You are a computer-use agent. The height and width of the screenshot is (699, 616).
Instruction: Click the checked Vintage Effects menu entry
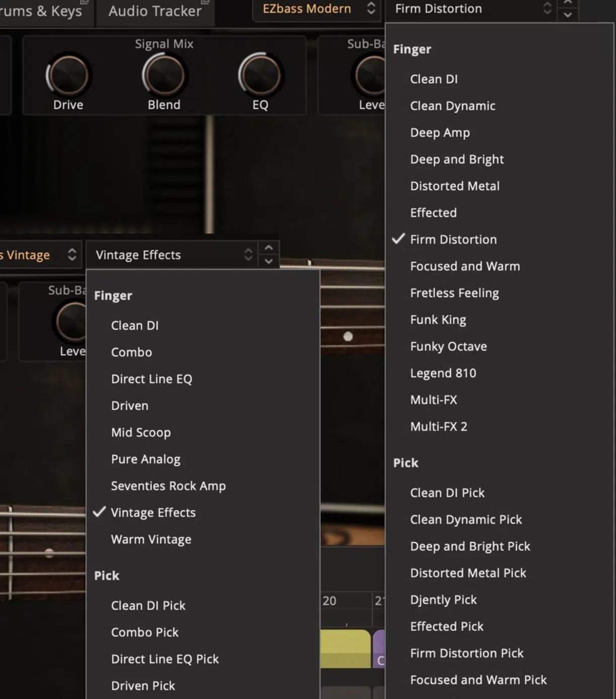click(x=203, y=513)
